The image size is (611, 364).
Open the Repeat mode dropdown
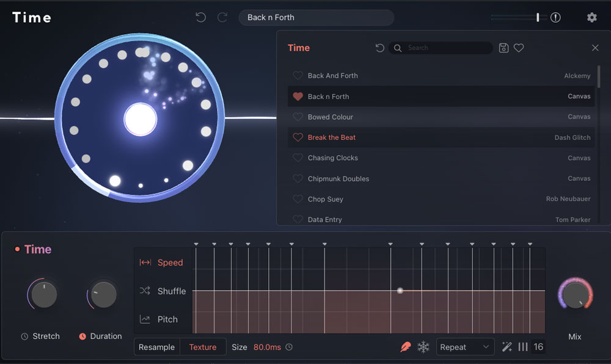(x=465, y=347)
